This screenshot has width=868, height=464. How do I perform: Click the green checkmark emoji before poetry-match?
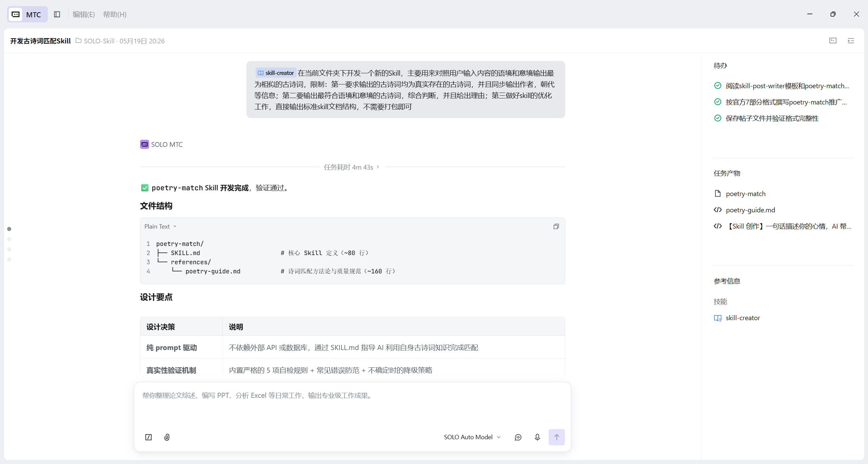(x=145, y=188)
